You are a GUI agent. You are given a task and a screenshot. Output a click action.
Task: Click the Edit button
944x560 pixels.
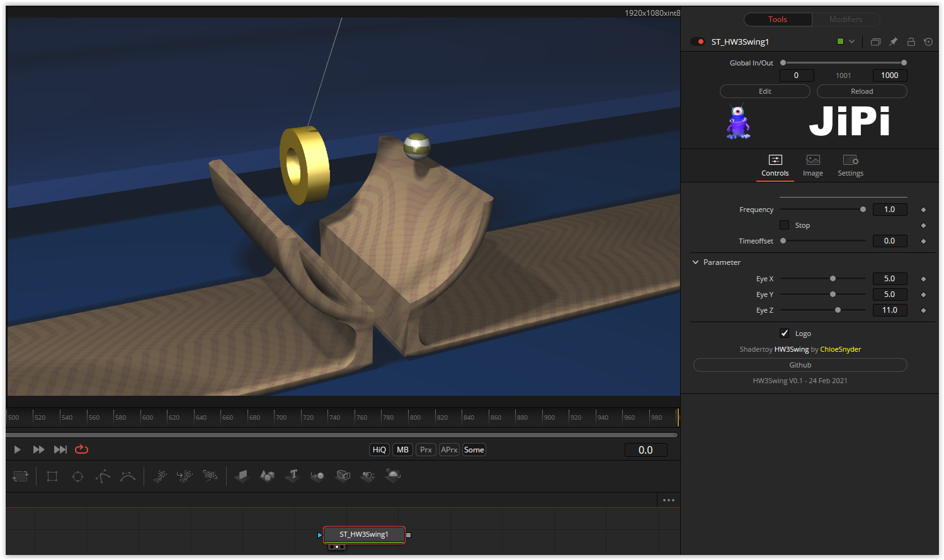coord(765,91)
